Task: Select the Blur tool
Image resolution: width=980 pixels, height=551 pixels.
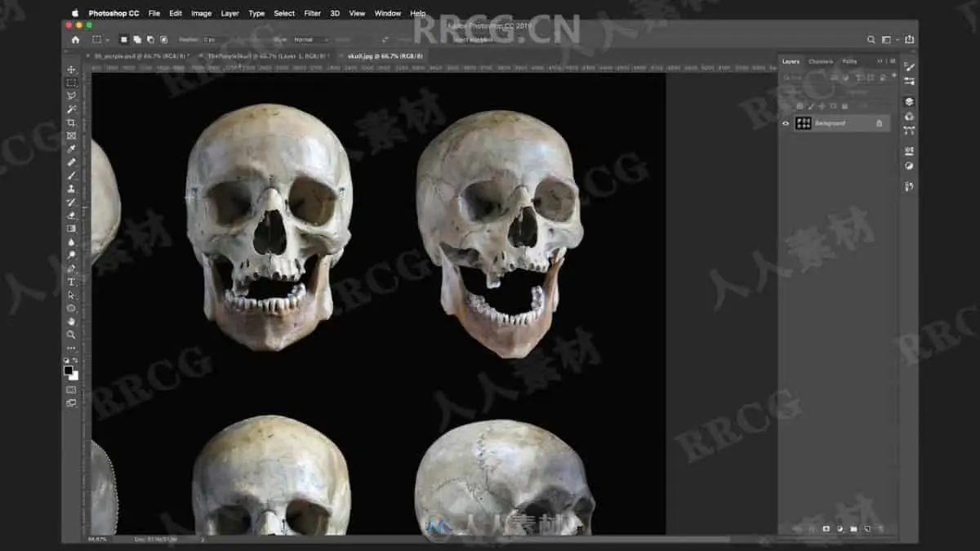Action: pyautogui.click(x=72, y=242)
